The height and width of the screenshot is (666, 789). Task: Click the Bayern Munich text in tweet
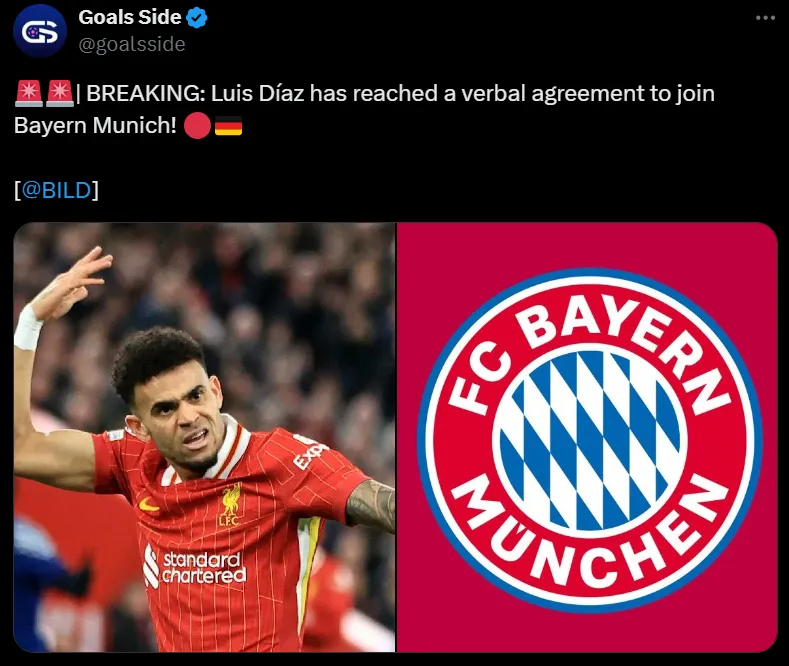click(x=95, y=126)
